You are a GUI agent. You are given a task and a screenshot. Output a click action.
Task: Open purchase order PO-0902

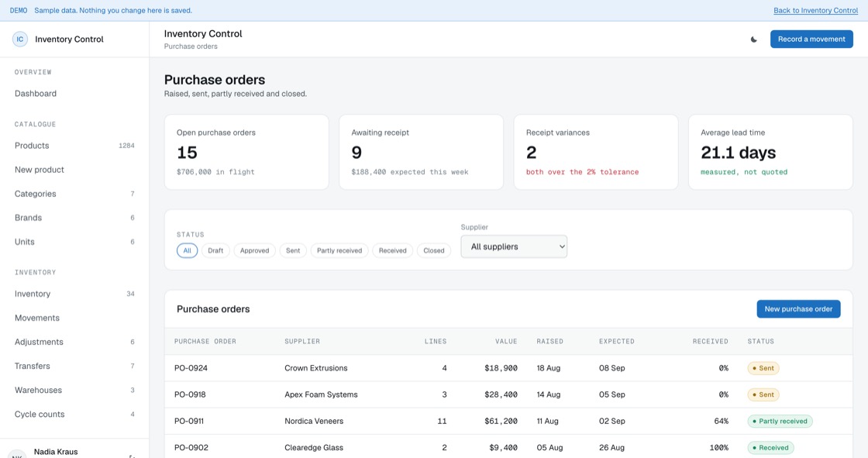point(191,447)
